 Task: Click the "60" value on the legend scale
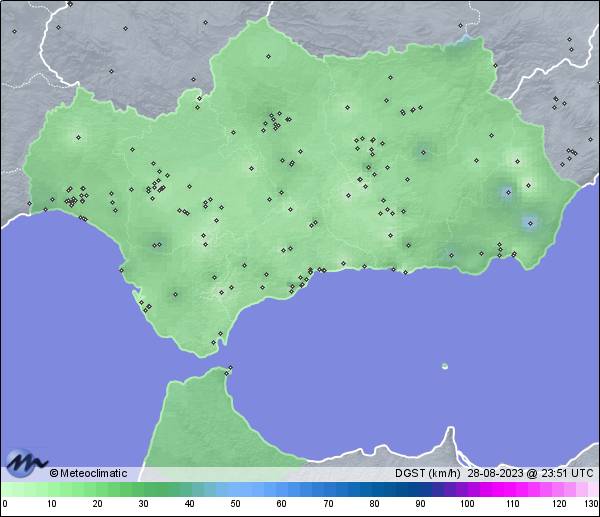coord(282,503)
